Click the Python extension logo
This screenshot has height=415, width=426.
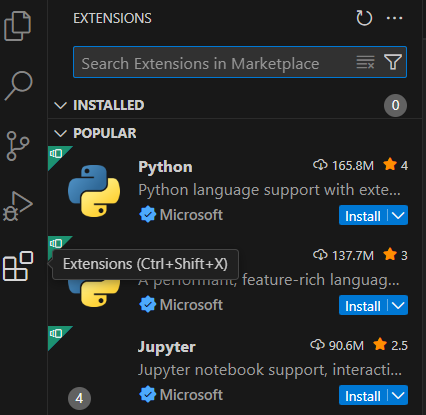(94, 191)
